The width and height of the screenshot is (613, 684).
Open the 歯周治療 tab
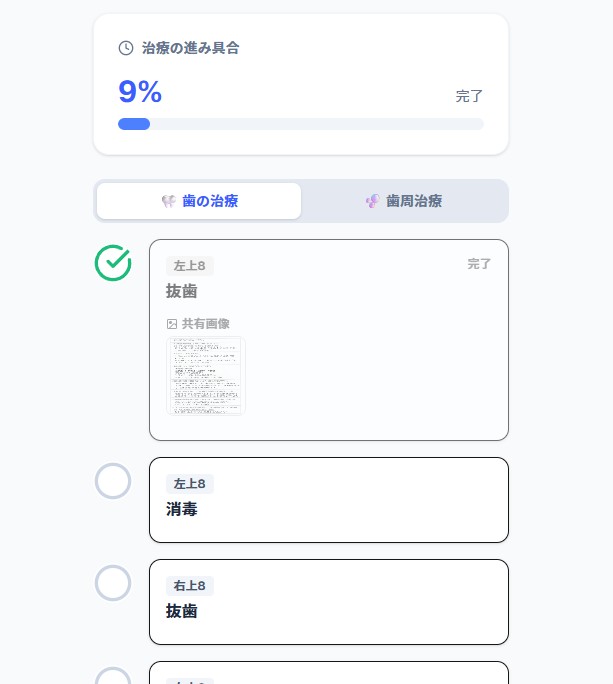pyautogui.click(x=405, y=201)
